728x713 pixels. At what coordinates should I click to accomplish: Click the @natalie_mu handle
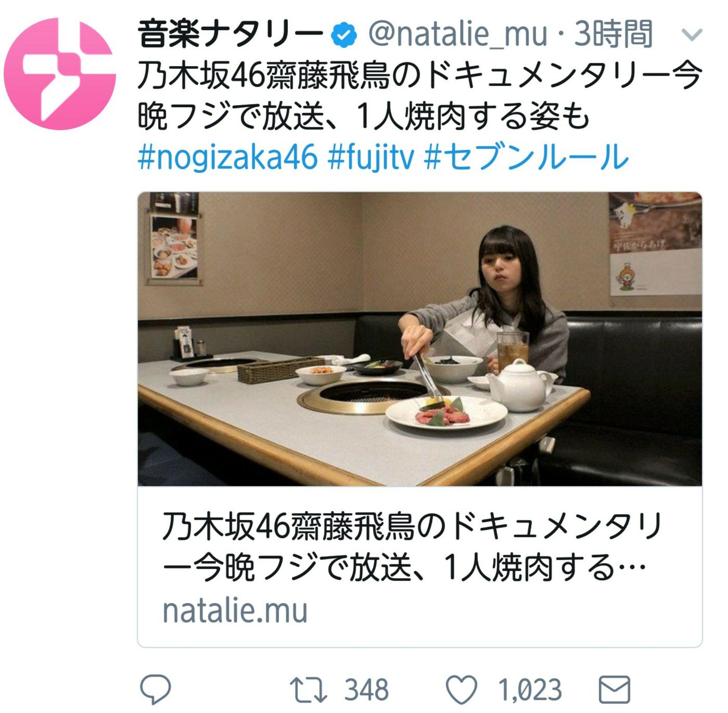pos(458,35)
